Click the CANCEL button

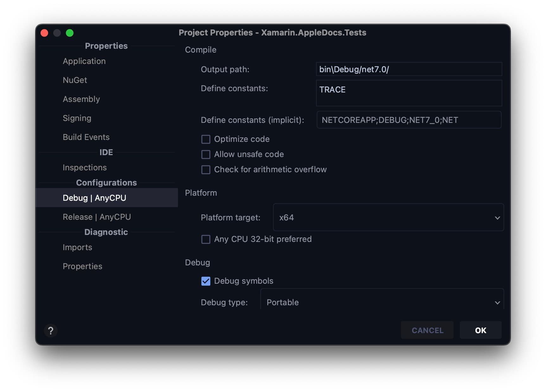click(427, 330)
